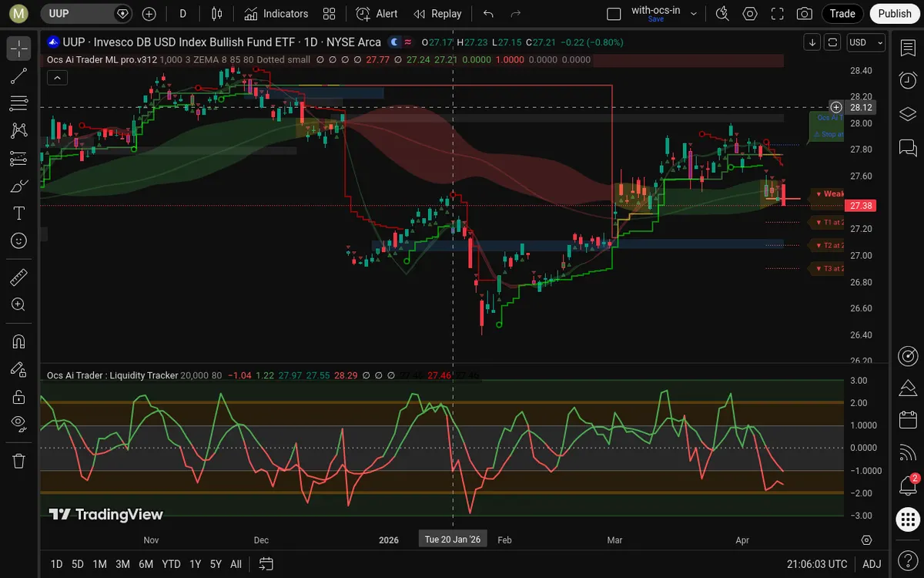
Task: Open the chats panel icon
Action: (x=908, y=146)
